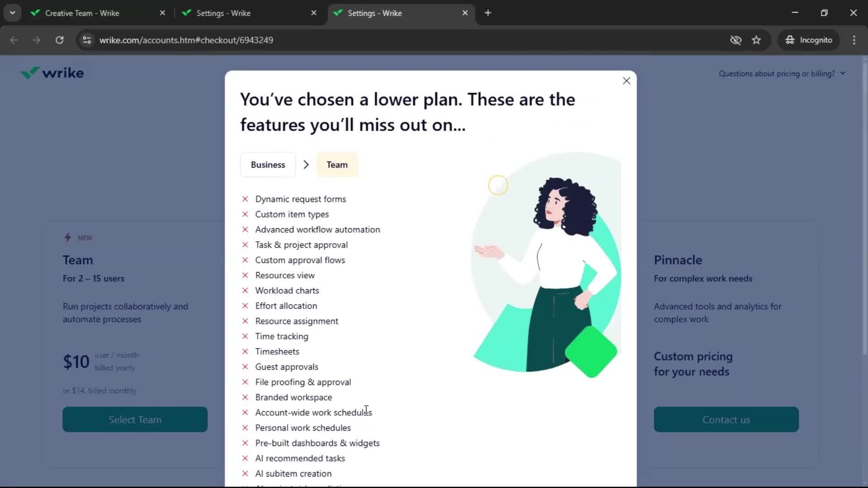868x488 pixels.
Task: Click Dynamic request forms feature
Action: click(x=300, y=199)
